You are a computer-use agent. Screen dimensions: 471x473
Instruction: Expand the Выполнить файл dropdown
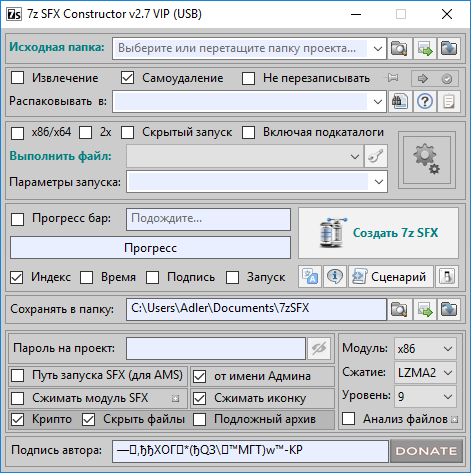coord(355,156)
